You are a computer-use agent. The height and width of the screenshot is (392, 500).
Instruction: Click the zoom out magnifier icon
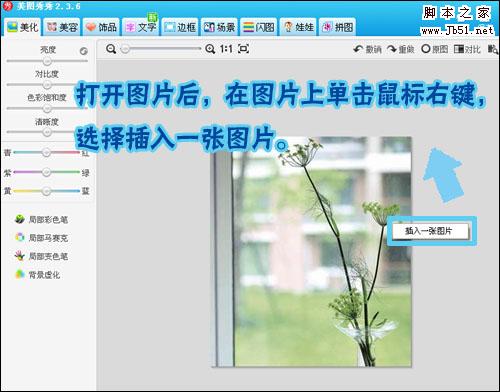[111, 49]
